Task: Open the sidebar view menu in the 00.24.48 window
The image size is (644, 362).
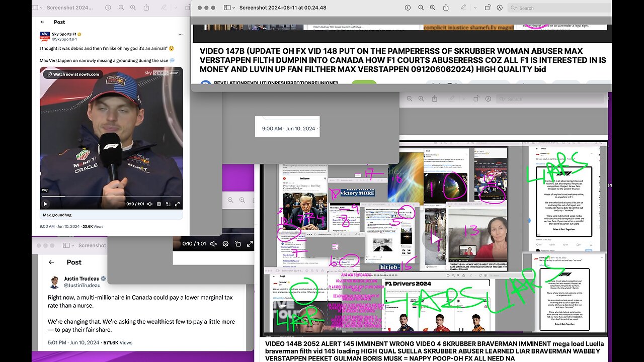Action: coord(229,8)
